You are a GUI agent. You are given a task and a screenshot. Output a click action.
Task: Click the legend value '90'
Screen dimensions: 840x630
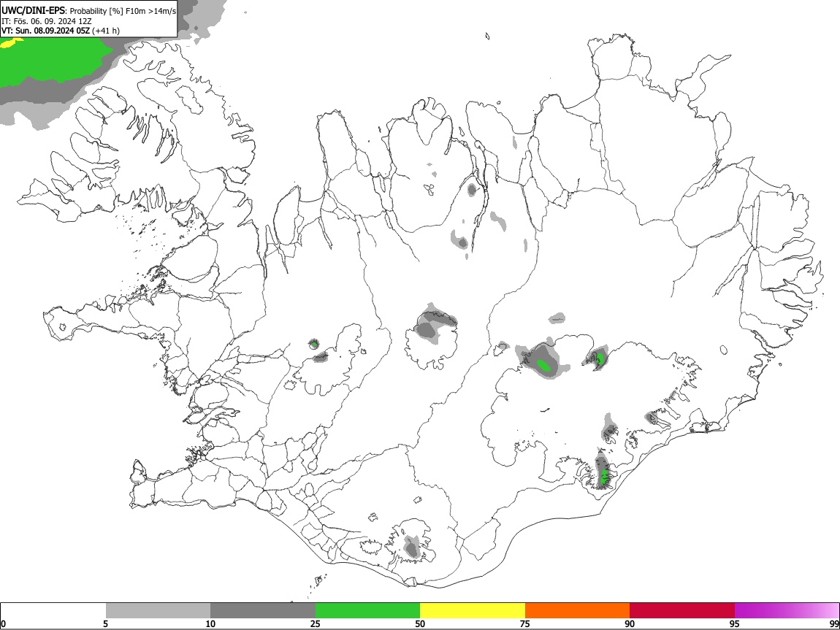coord(630,624)
